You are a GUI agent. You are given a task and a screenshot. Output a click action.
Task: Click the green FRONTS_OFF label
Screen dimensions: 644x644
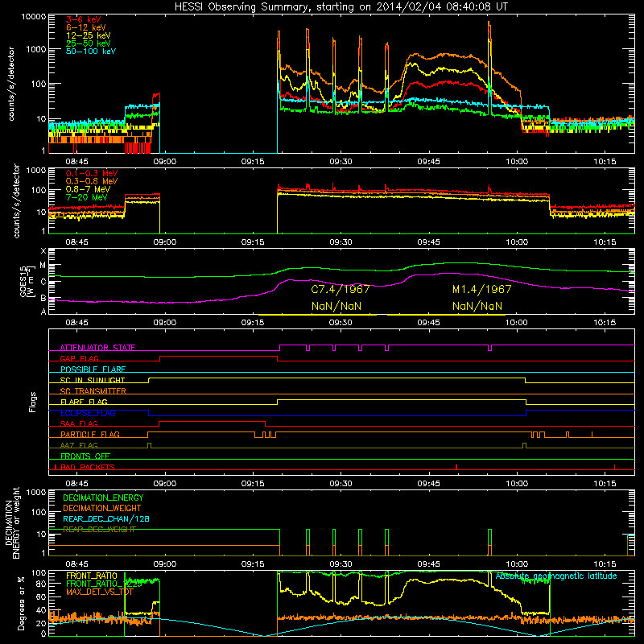tap(85, 456)
